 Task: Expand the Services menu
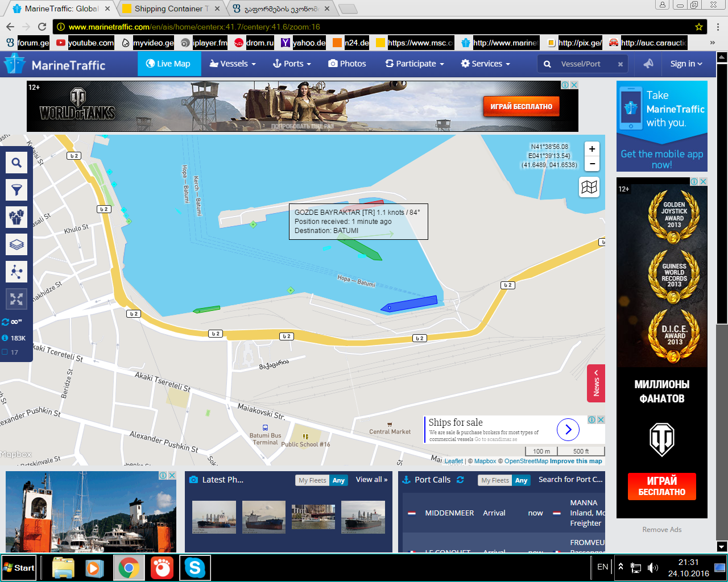(x=486, y=64)
